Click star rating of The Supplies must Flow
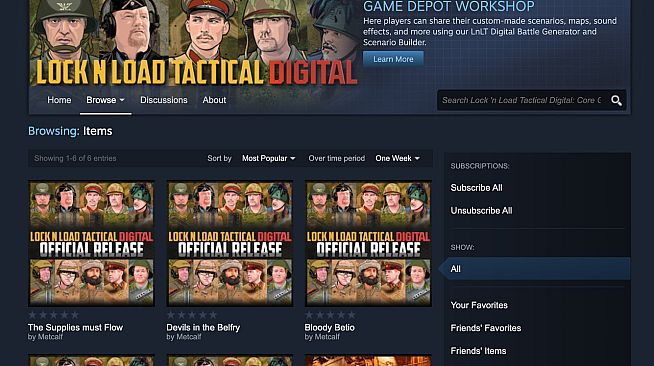The width and height of the screenshot is (654, 366). pyautogui.click(x=53, y=315)
